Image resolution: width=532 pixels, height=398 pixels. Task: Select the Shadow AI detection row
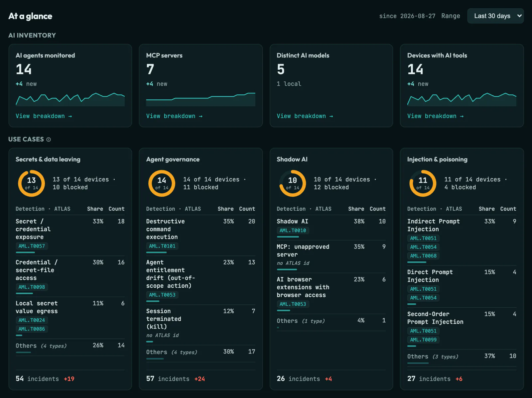pyautogui.click(x=331, y=228)
